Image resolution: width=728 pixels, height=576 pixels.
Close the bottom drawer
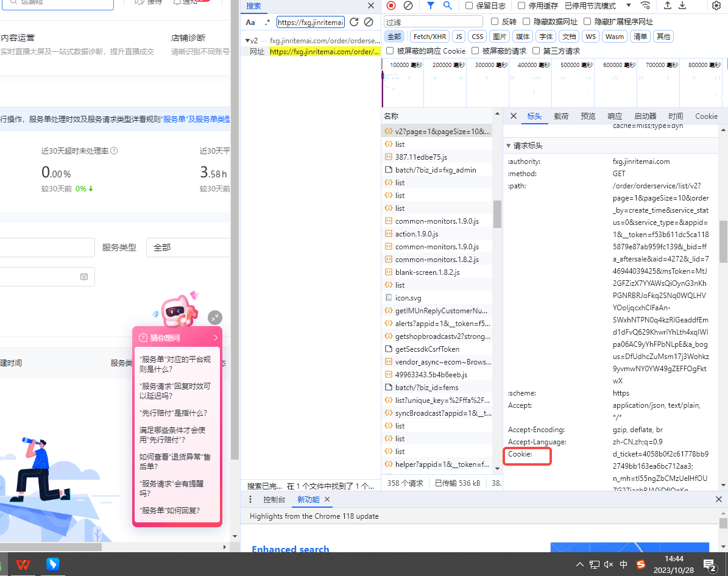(719, 499)
